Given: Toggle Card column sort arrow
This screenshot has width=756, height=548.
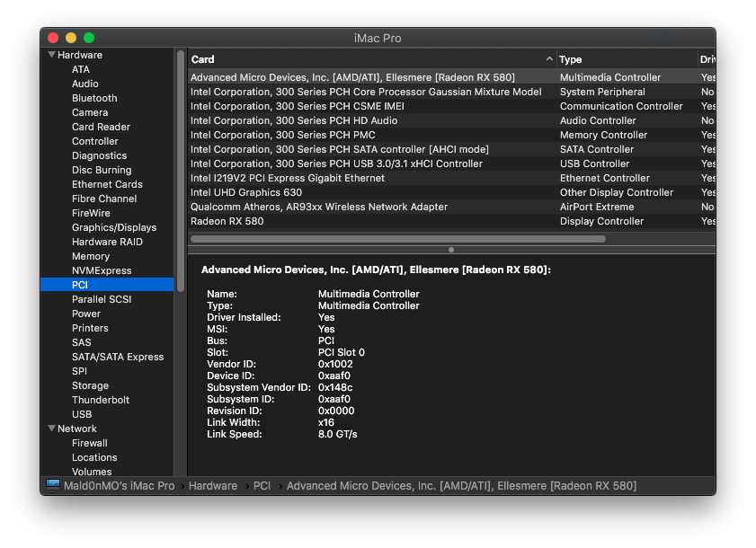Looking at the screenshot, I should tap(549, 58).
